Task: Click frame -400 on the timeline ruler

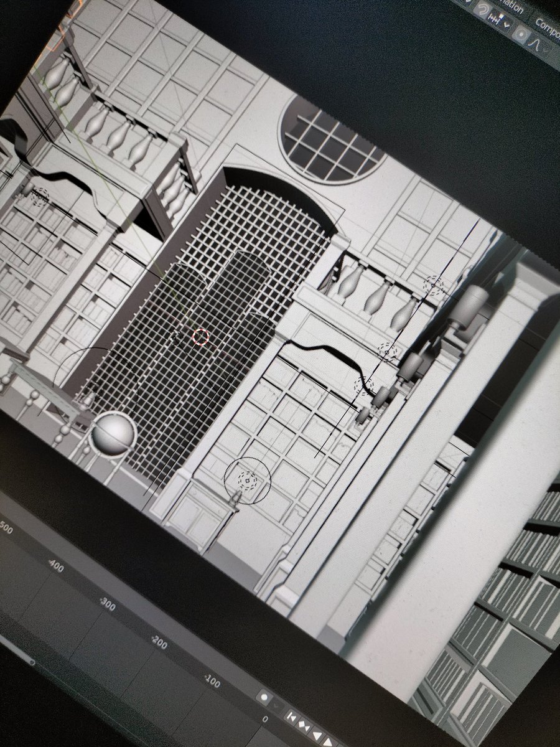Action: 57,566
